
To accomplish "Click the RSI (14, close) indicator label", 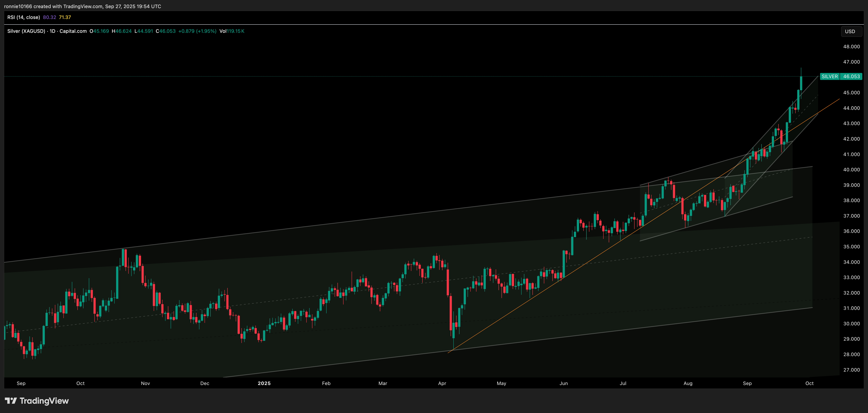I will pos(24,17).
